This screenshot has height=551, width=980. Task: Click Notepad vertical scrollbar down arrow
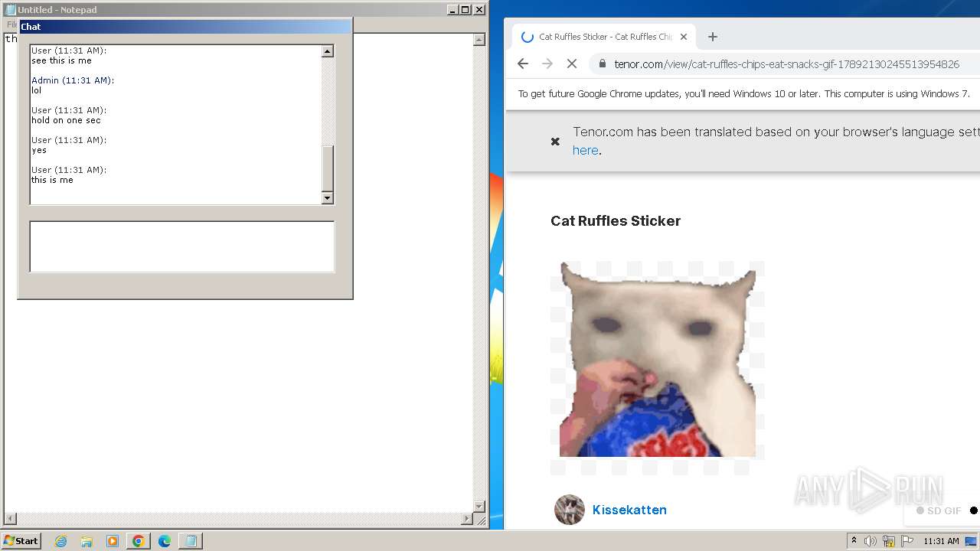479,507
